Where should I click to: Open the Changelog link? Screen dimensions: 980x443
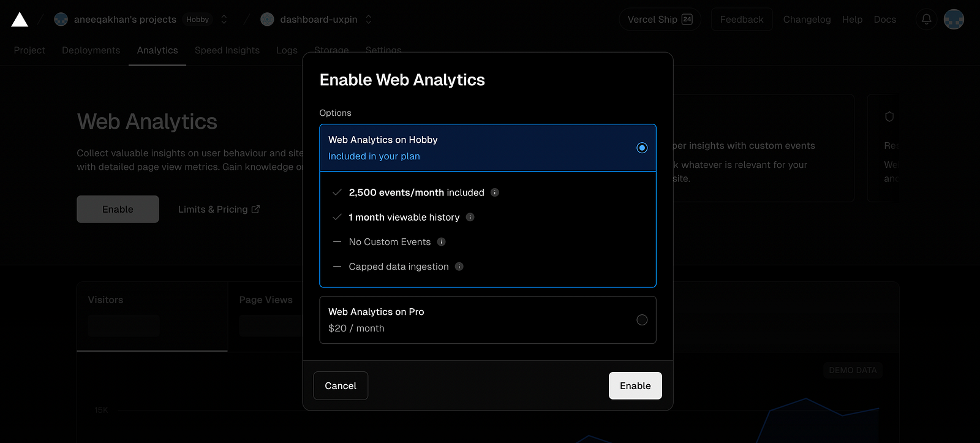coord(807,20)
